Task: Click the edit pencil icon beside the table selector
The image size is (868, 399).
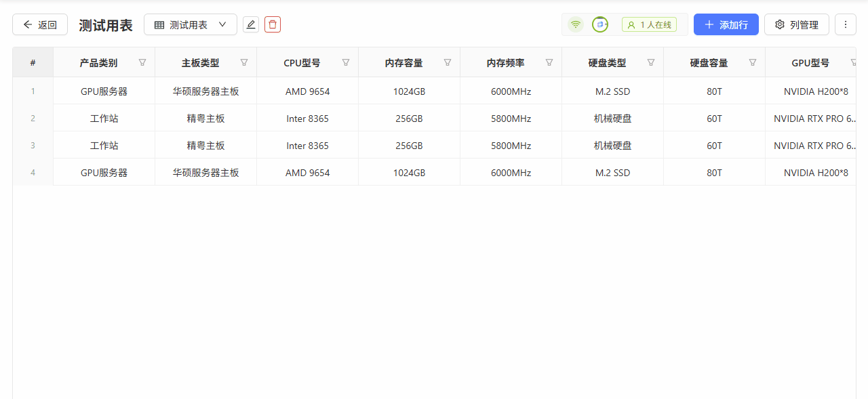Action: pos(251,24)
